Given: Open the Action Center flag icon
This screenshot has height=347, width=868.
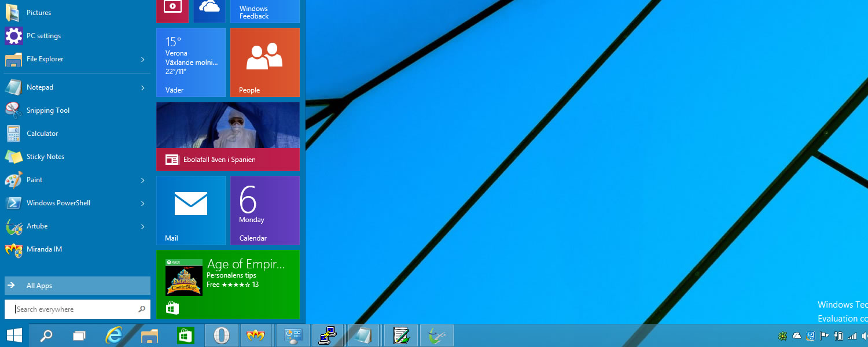Looking at the screenshot, I should point(824,336).
